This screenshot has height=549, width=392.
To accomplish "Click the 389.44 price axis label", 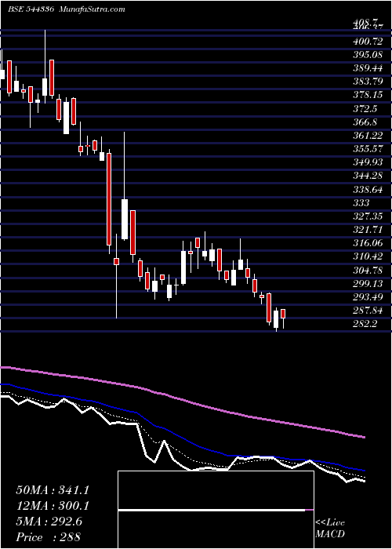I will pos(368,68).
